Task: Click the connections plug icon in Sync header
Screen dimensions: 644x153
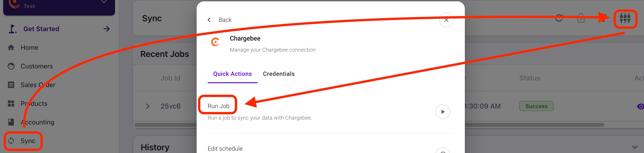Action: coord(625,18)
